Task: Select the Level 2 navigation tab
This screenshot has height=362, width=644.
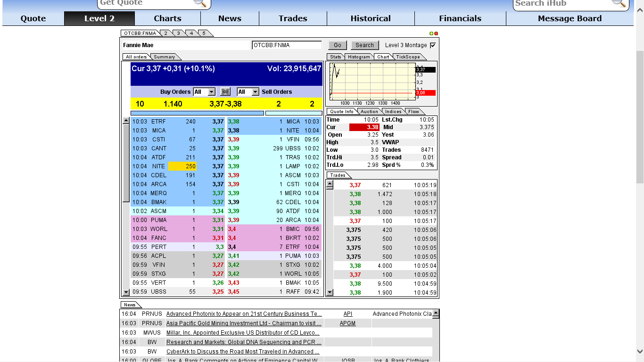Action: pos(99,18)
